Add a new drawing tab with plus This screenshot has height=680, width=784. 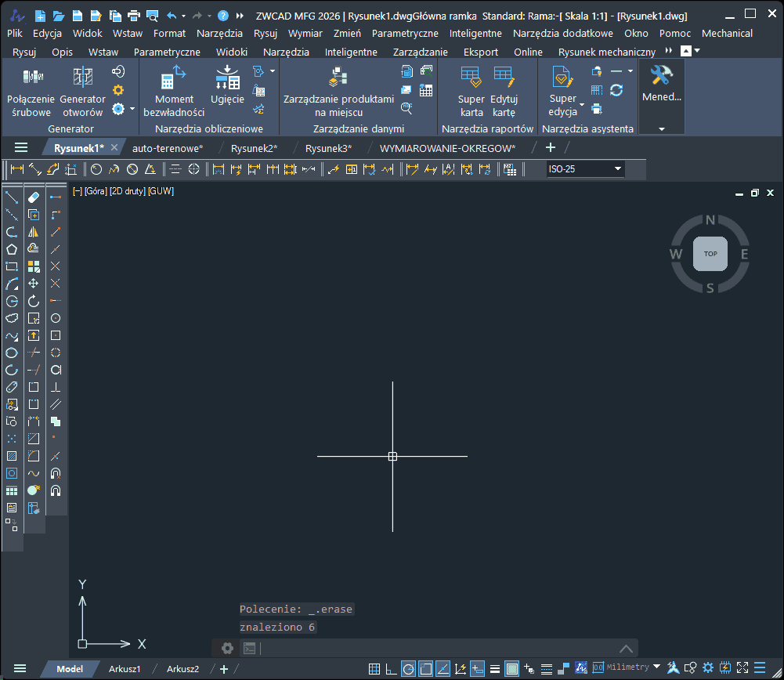(550, 147)
